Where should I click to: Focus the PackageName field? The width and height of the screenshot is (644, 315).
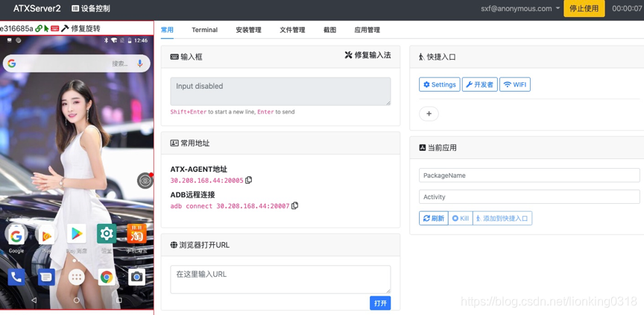click(529, 175)
